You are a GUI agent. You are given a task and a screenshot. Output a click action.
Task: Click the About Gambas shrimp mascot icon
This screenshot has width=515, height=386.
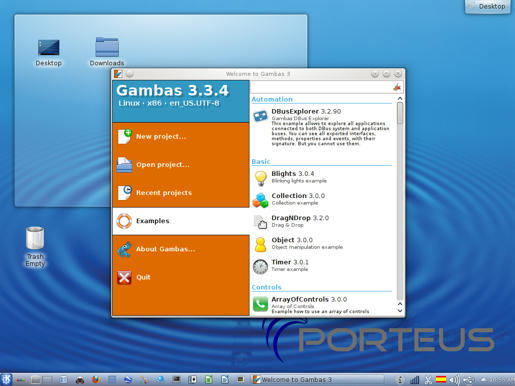124,249
